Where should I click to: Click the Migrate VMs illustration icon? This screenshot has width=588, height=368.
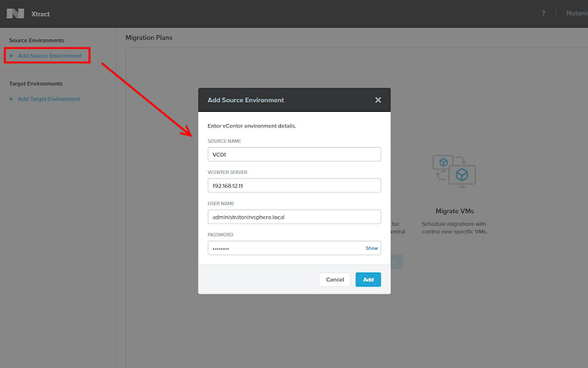tap(454, 171)
